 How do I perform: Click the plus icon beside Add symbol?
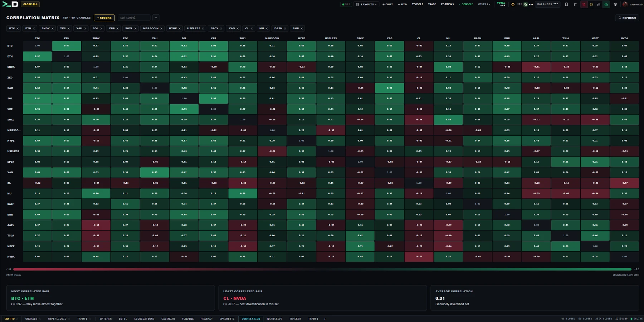click(156, 18)
